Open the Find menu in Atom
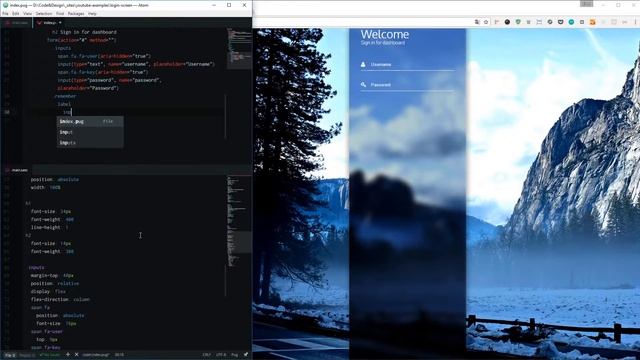640x360 pixels. 60,13
